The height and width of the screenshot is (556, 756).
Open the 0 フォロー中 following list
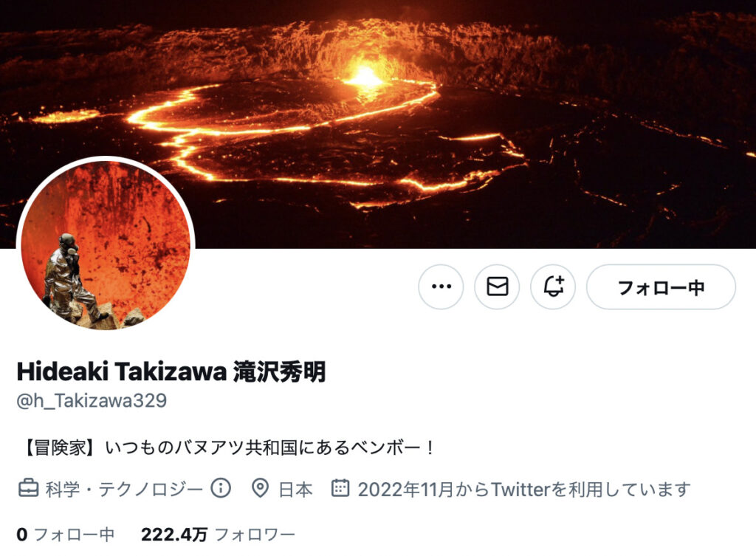click(66, 535)
